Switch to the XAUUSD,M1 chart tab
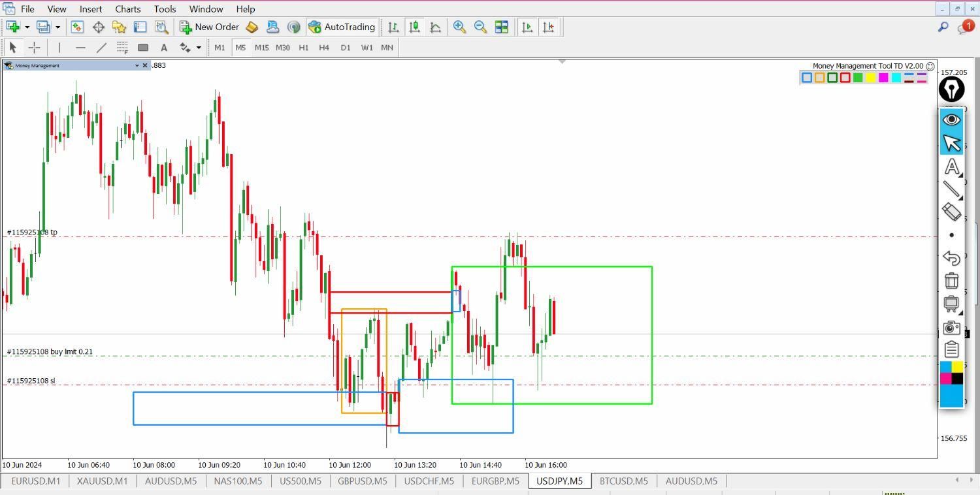This screenshot has height=495, width=980. [102, 481]
